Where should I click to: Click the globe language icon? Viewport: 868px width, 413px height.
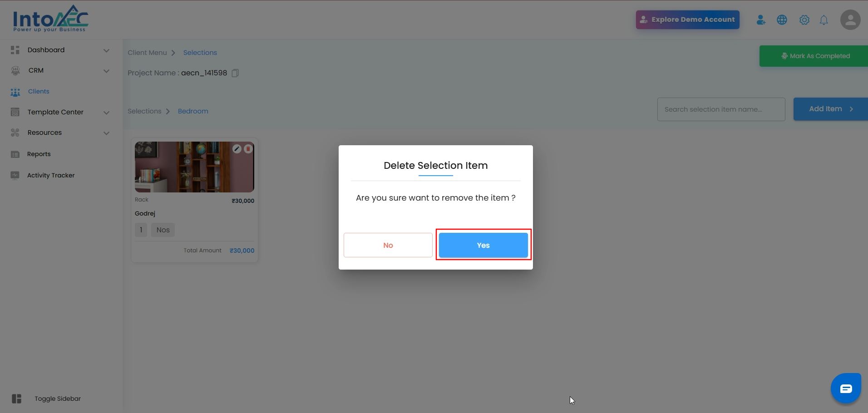[782, 20]
